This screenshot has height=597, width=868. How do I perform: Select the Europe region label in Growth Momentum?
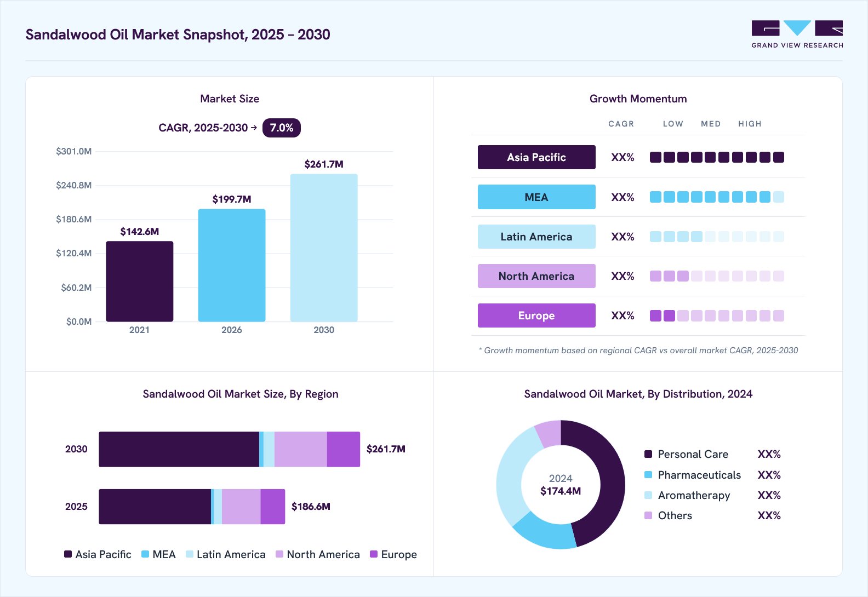coord(536,315)
